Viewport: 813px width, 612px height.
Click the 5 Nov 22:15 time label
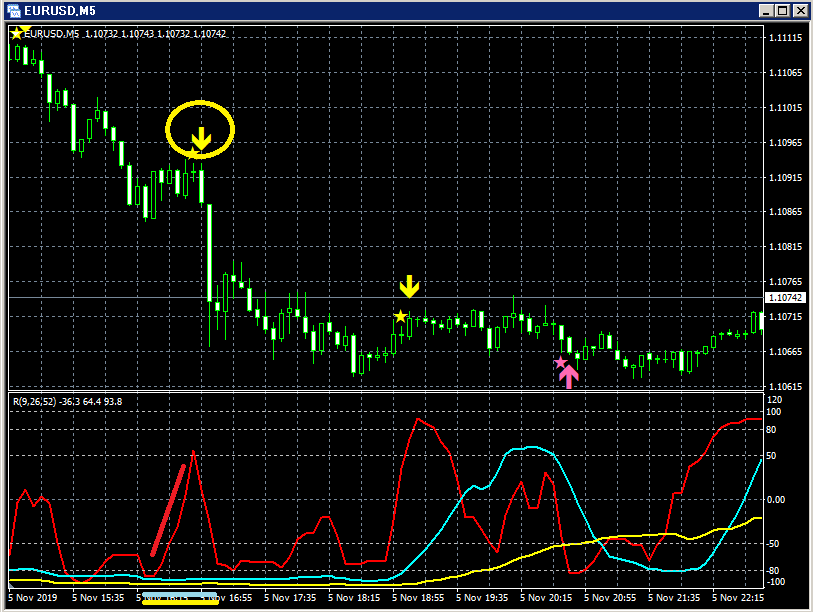738,597
